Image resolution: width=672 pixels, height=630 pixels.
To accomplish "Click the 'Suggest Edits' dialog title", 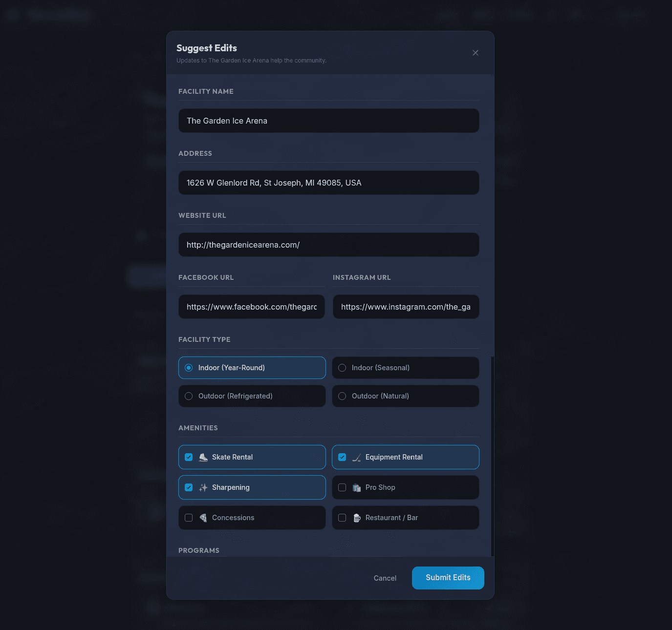I will 207,48.
